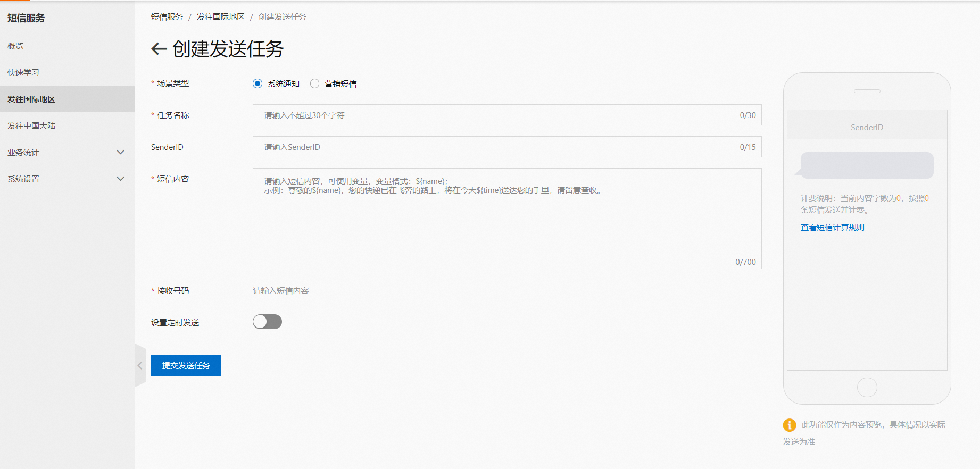Screen dimensions: 980x469
Task: Go to 发往国际地区 breadcrumb link
Action: tap(221, 17)
